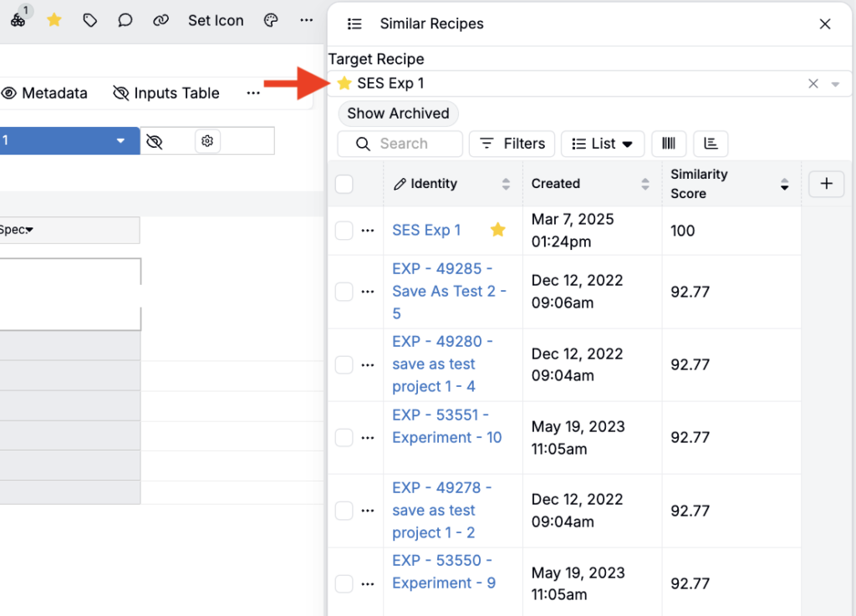
Task: Toggle the favorite star in top toolbar
Action: coord(54,20)
